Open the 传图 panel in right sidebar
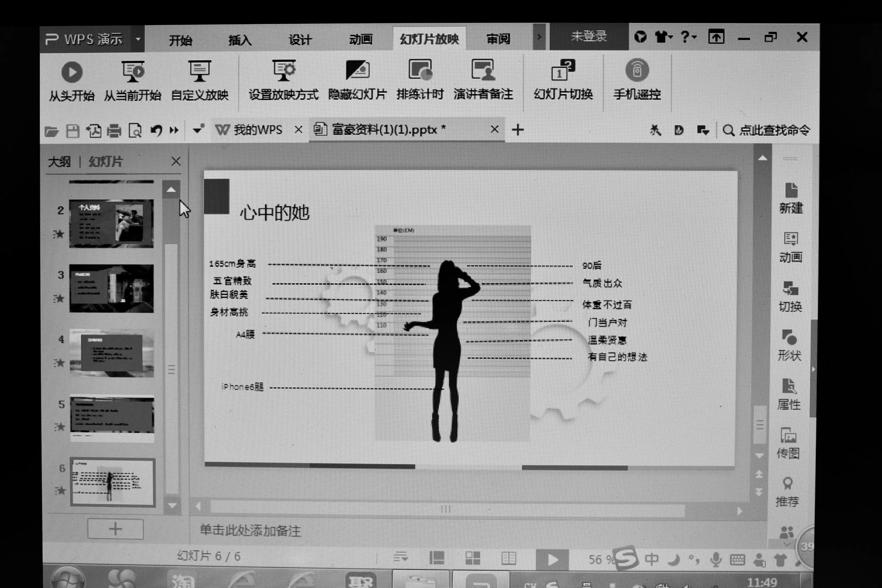The width and height of the screenshot is (882, 588). (x=788, y=443)
